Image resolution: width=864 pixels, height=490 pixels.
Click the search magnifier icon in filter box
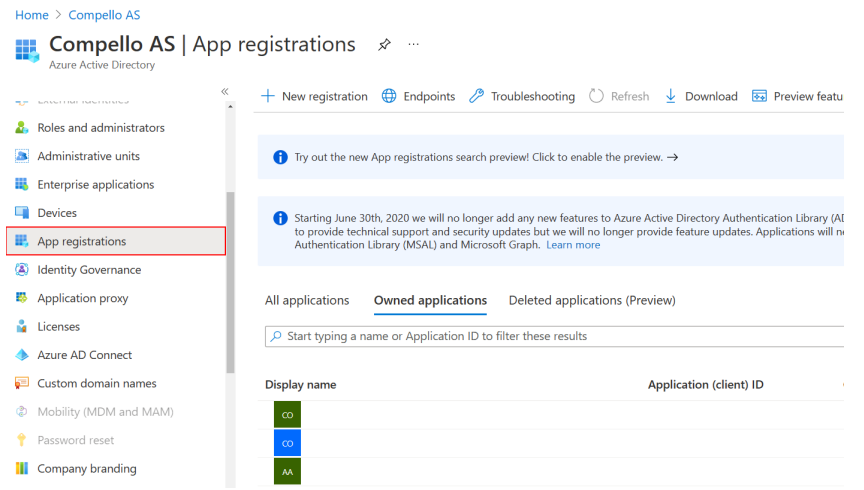(x=276, y=336)
